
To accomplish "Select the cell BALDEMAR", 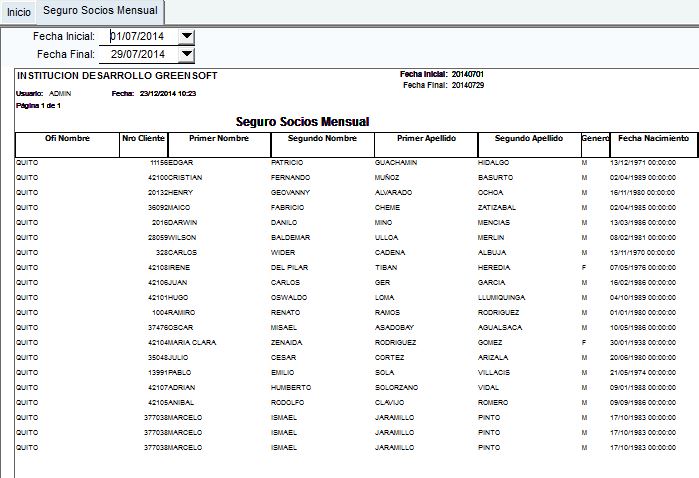I will point(290,238).
